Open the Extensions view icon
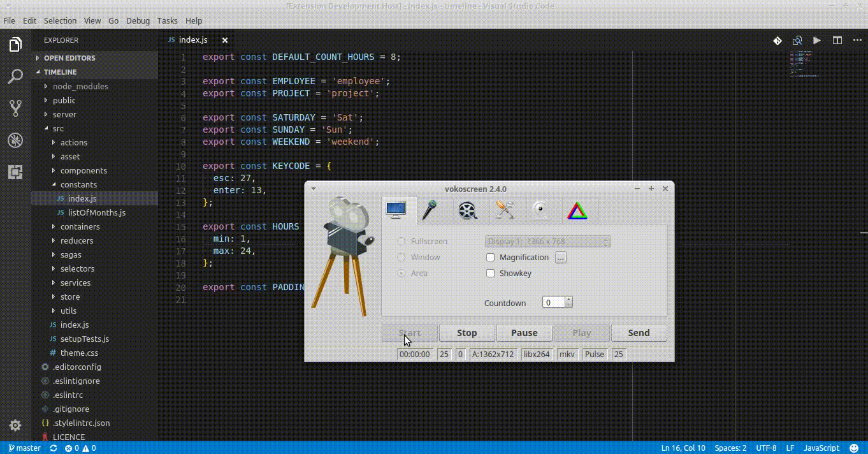The width and height of the screenshot is (868, 454). (x=15, y=172)
